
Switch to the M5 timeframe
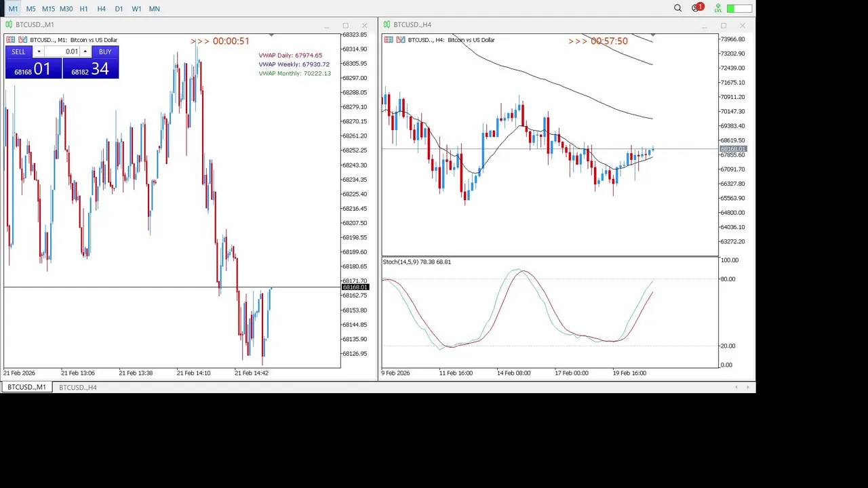tap(31, 9)
